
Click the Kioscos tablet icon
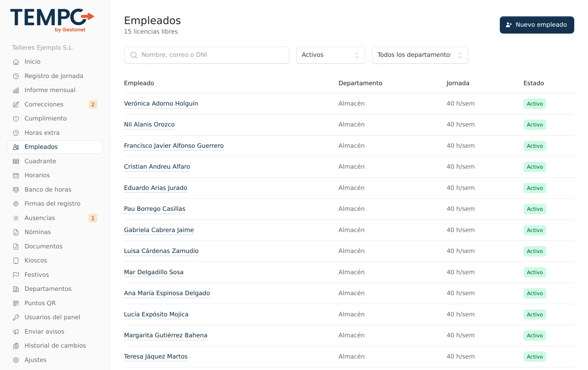(x=16, y=260)
